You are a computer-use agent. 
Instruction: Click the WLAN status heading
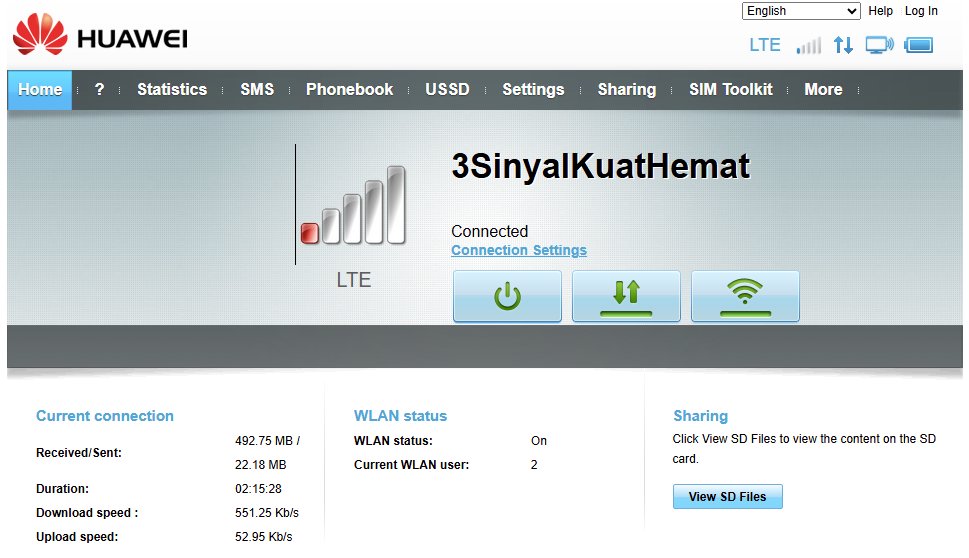(x=400, y=416)
